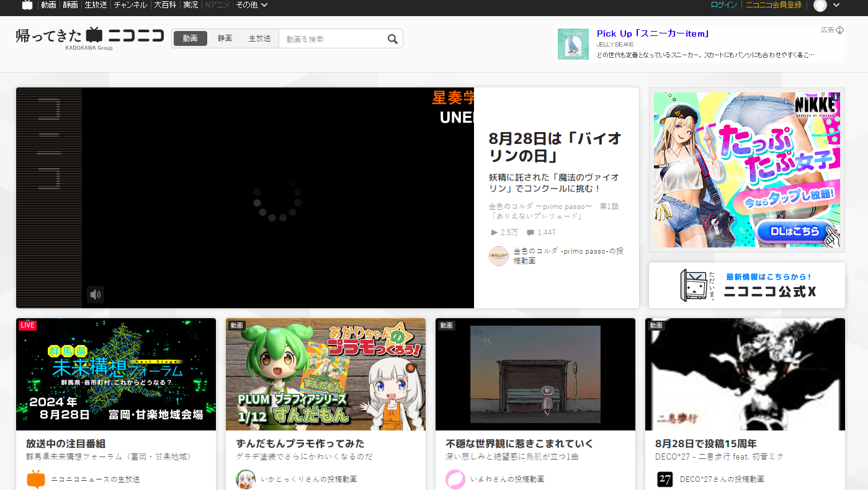Click the いよわ uploader avatar icon
The height and width of the screenshot is (490, 868).
pyautogui.click(x=455, y=479)
